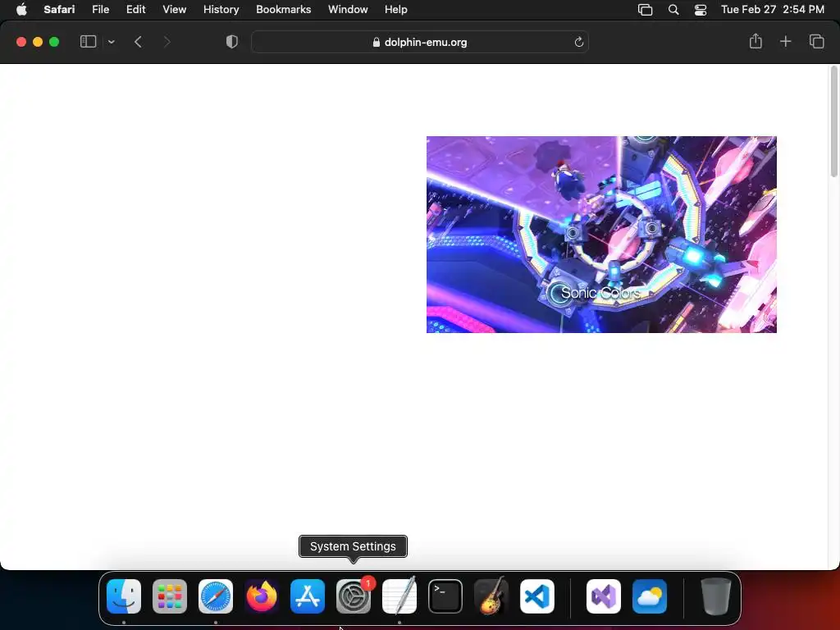
Task: Open the App Store from the Dock
Action: [308, 596]
